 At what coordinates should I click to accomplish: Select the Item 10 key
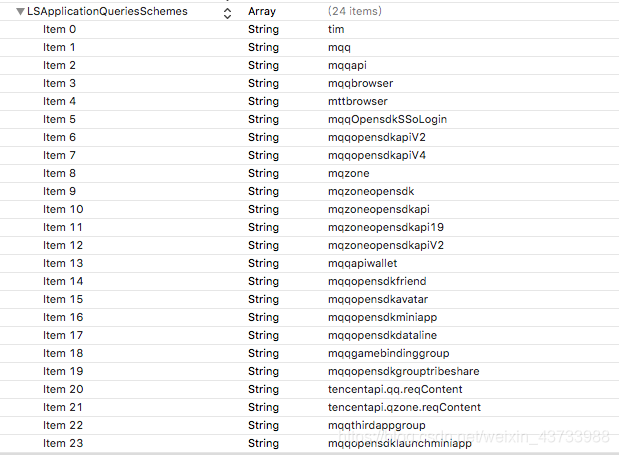point(63,210)
